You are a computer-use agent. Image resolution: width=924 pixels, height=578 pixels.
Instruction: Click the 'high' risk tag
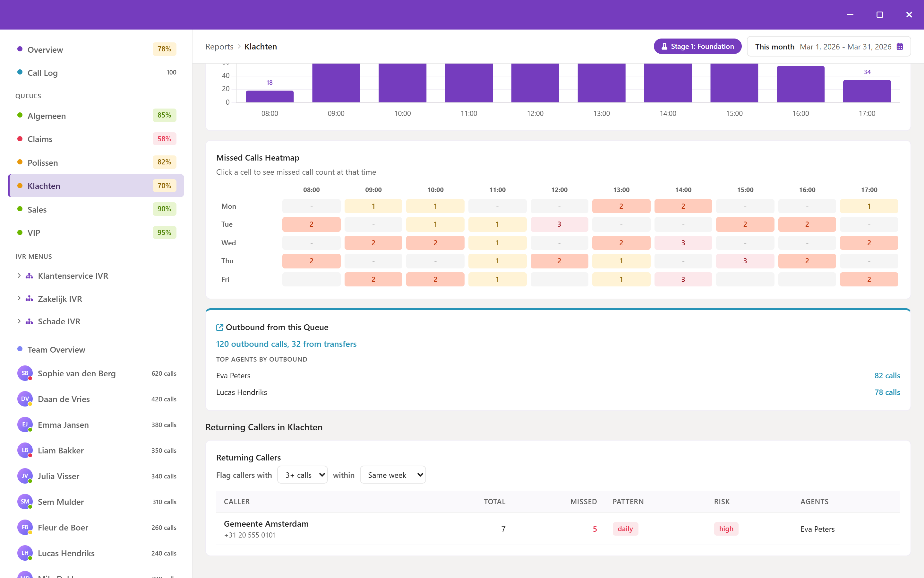click(726, 529)
